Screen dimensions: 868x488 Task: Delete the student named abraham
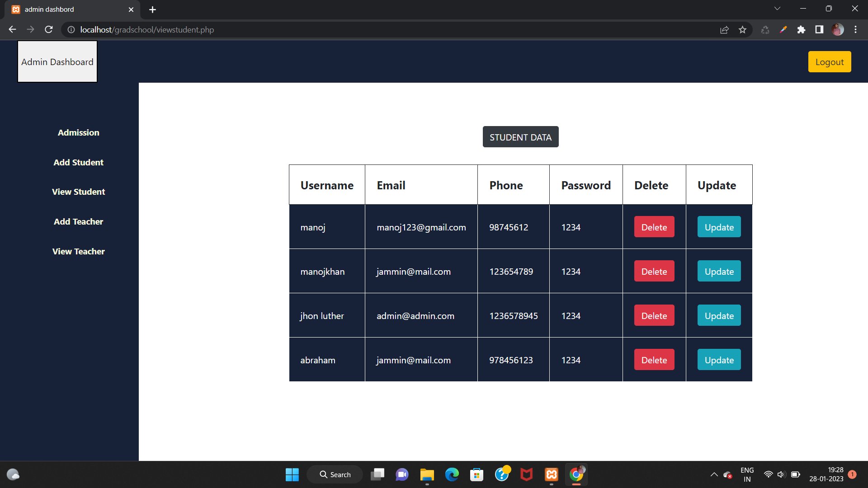pyautogui.click(x=654, y=360)
